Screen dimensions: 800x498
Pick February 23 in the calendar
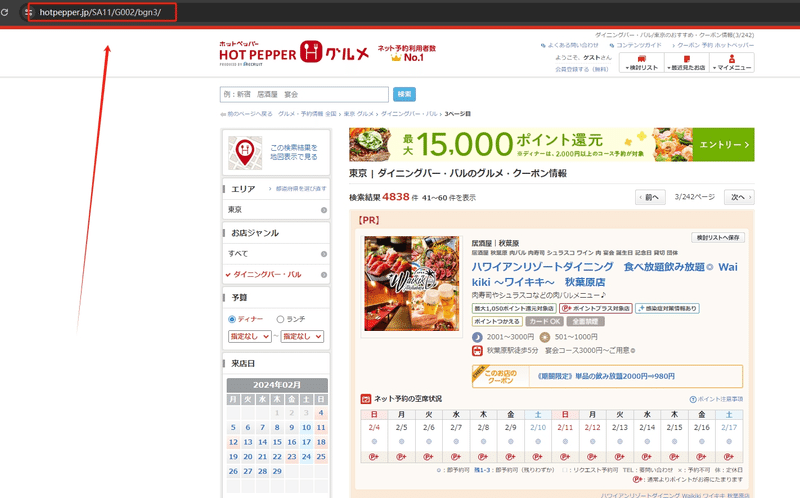click(x=291, y=457)
